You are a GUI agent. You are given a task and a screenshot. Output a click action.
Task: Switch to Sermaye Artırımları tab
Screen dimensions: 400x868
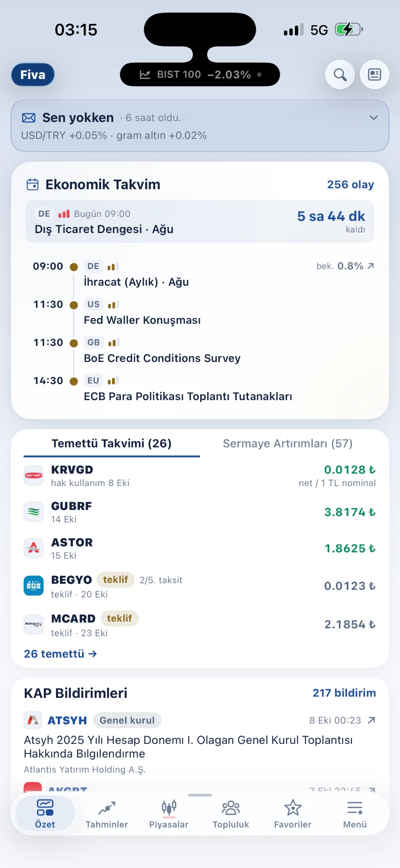click(288, 444)
